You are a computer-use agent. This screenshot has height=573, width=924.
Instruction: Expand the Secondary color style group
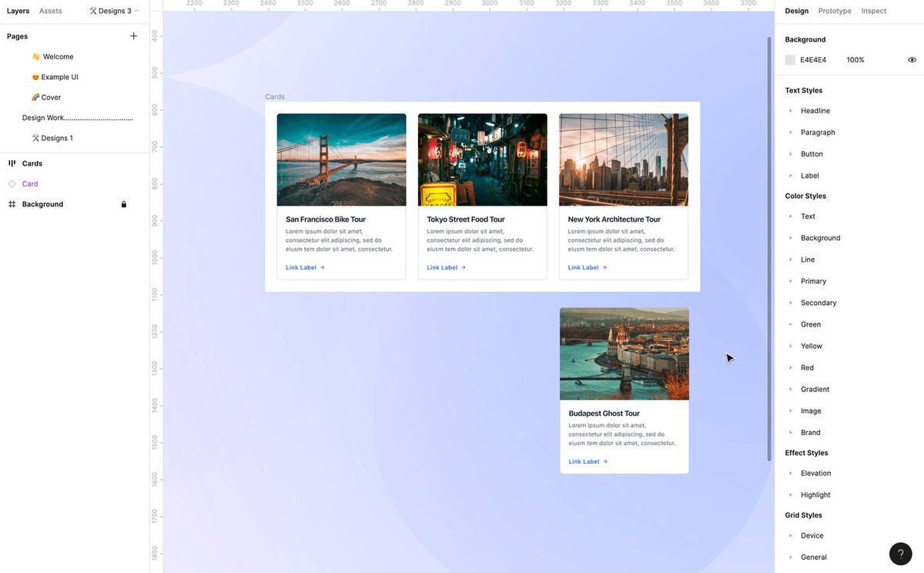[791, 303]
